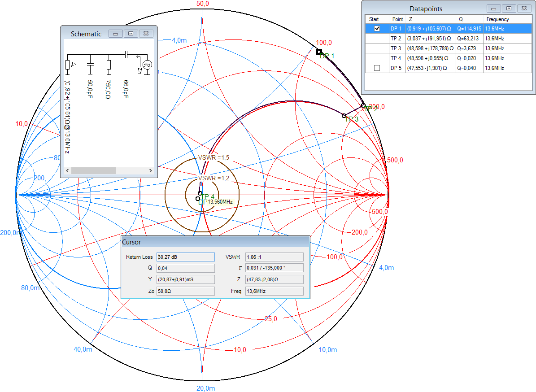Select the 50,0pF shunt capacitor in Schematic

[90, 64]
